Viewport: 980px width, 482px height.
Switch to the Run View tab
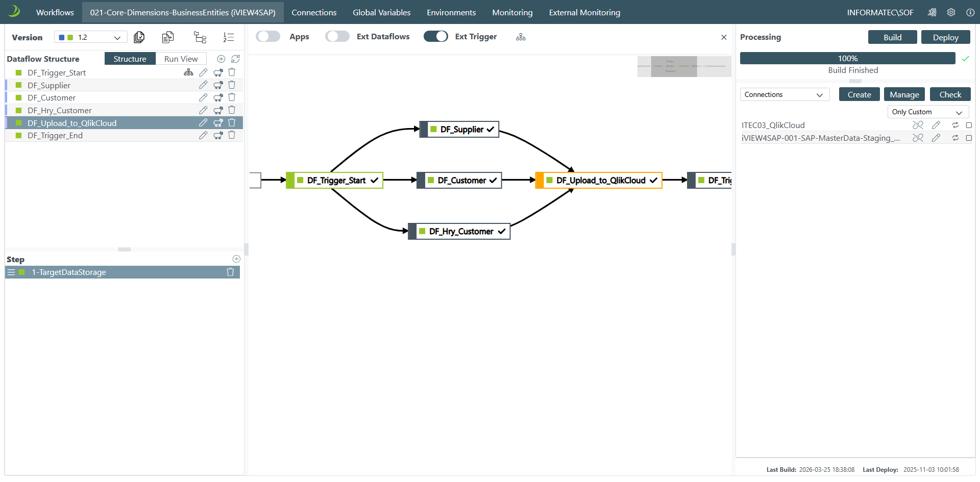point(181,59)
